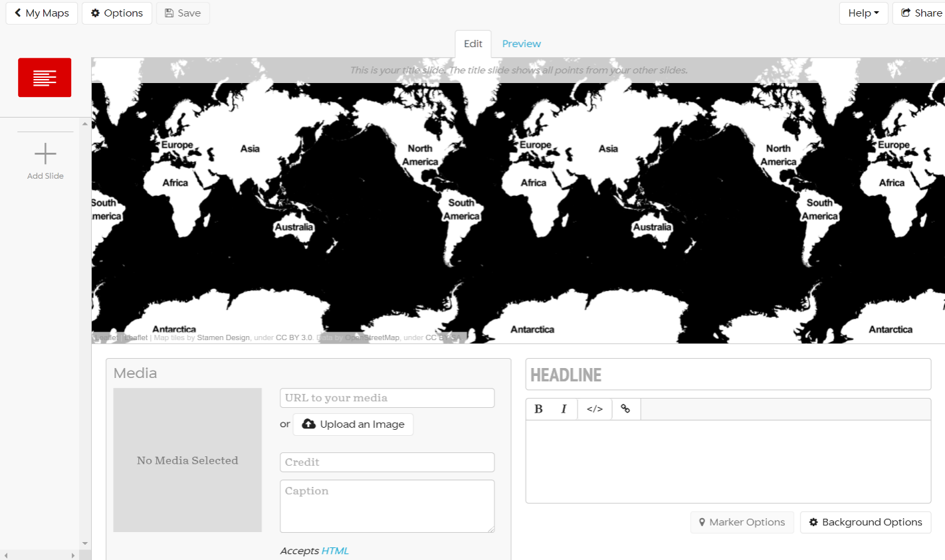The image size is (945, 560).
Task: Click the Italic formatting icon
Action: pos(564,409)
